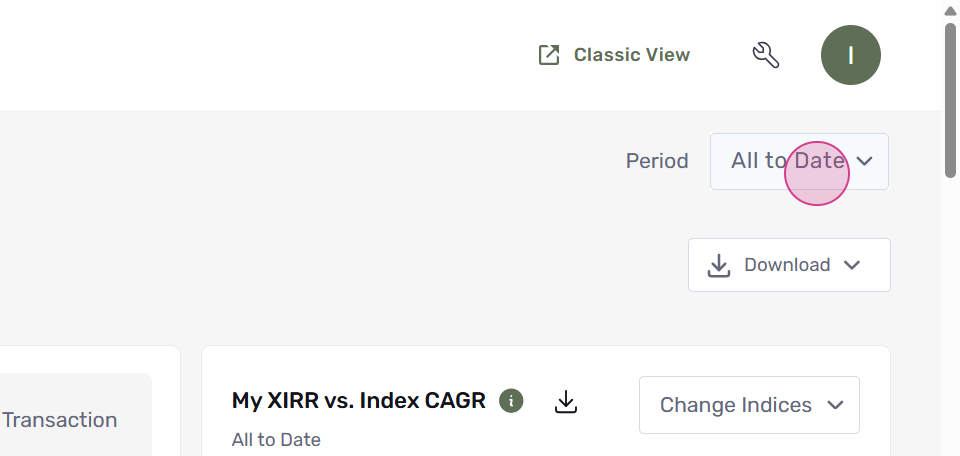Image resolution: width=960 pixels, height=456 pixels.
Task: Click the download arrow icon in Download button
Action: [x=719, y=266]
